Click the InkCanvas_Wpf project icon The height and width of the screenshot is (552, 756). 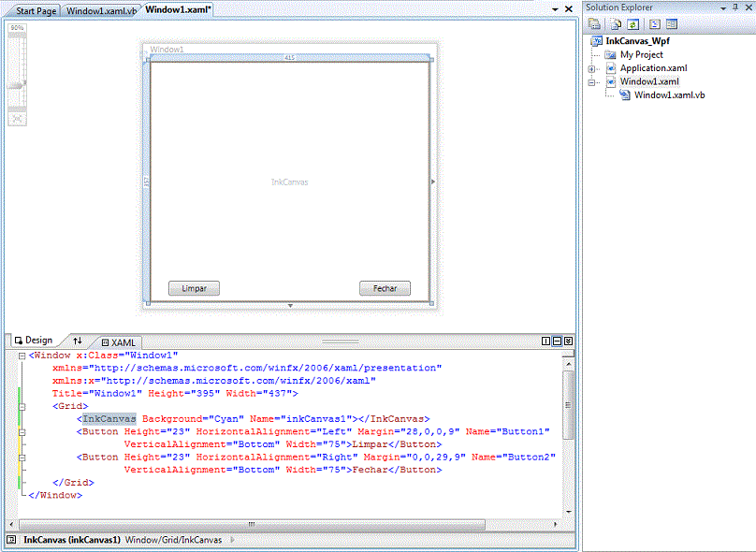(x=596, y=41)
